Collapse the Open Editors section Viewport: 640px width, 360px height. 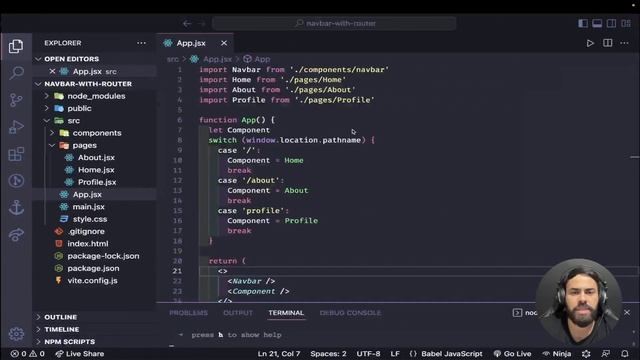point(71,59)
